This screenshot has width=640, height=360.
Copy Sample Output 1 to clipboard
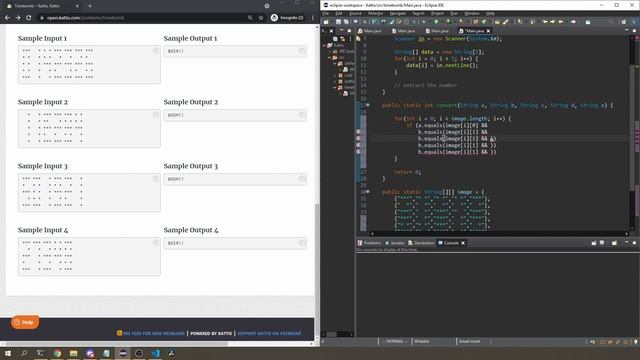pyautogui.click(x=302, y=51)
